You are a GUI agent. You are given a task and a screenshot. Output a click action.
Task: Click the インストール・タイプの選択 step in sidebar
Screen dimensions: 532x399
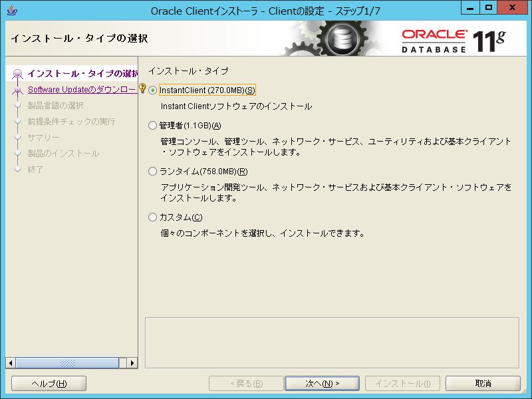point(82,74)
